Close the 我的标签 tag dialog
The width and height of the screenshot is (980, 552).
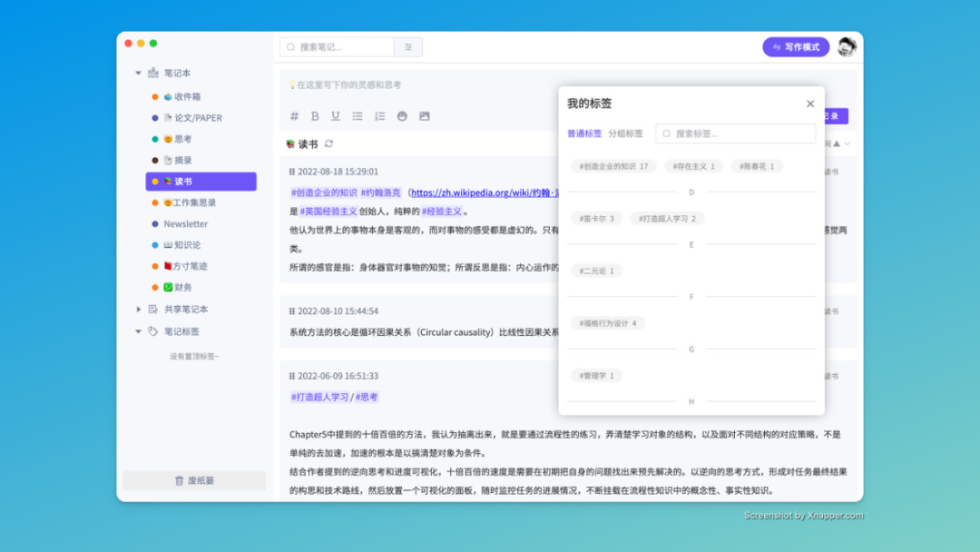(x=810, y=103)
